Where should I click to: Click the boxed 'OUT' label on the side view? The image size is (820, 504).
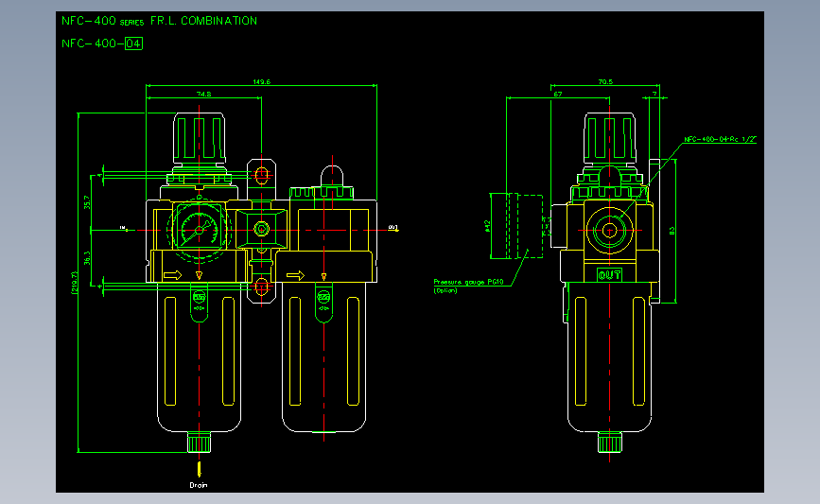coord(609,274)
